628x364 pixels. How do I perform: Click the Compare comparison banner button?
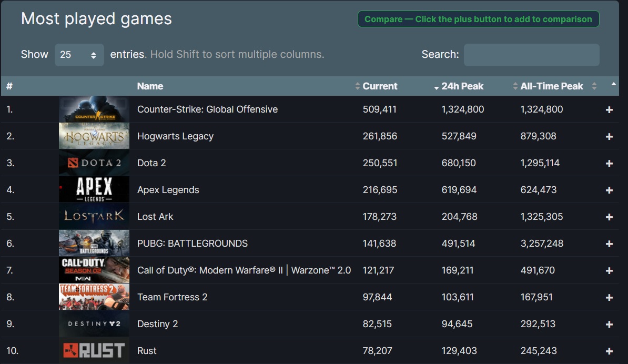(478, 19)
